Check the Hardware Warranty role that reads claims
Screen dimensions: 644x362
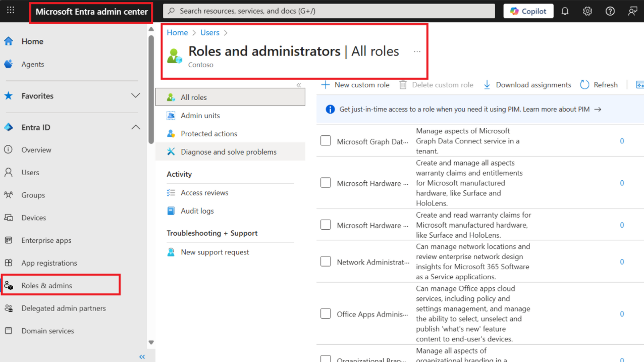326,225
